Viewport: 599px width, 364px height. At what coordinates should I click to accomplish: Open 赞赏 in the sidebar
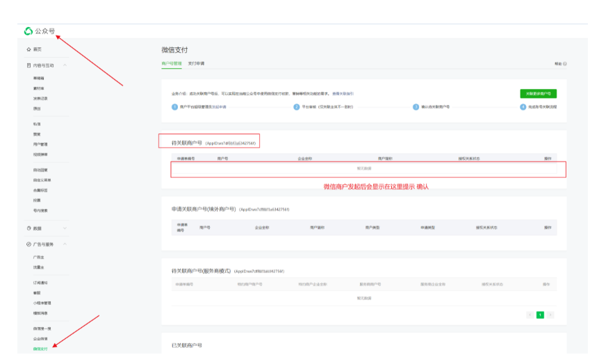[x=37, y=134]
